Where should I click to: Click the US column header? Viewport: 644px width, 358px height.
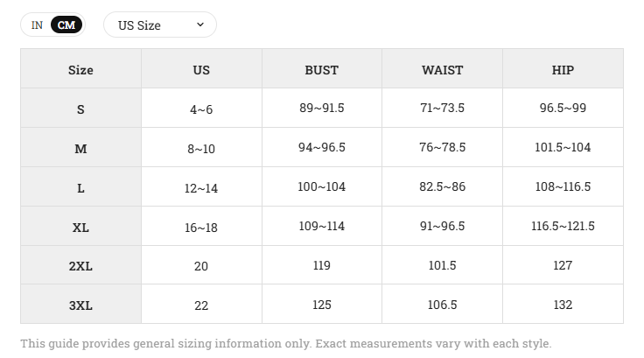[x=201, y=68]
